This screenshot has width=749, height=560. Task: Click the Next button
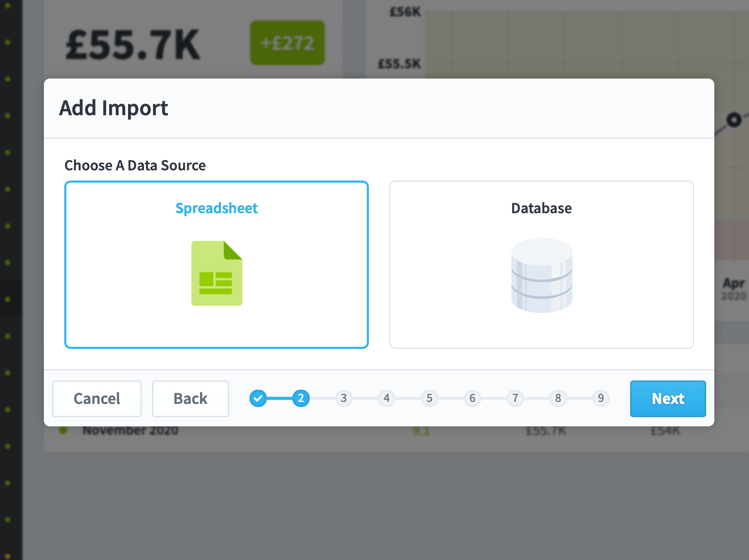[668, 399]
